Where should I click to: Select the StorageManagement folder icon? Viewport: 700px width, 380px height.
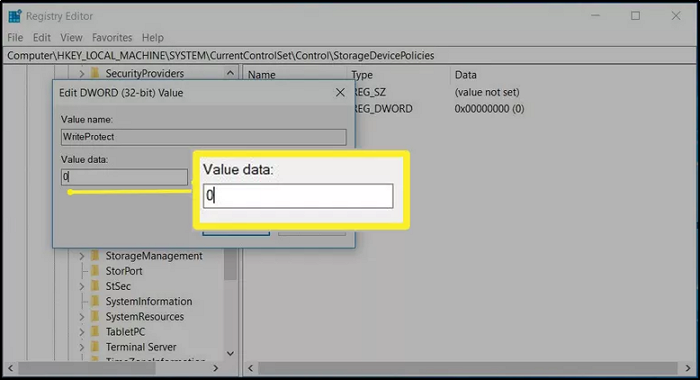[x=95, y=256]
